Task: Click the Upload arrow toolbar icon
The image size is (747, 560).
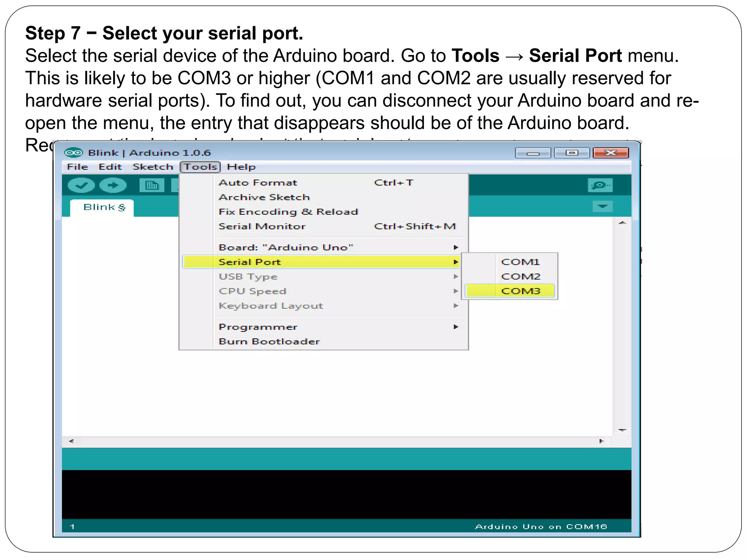Action: click(x=113, y=185)
